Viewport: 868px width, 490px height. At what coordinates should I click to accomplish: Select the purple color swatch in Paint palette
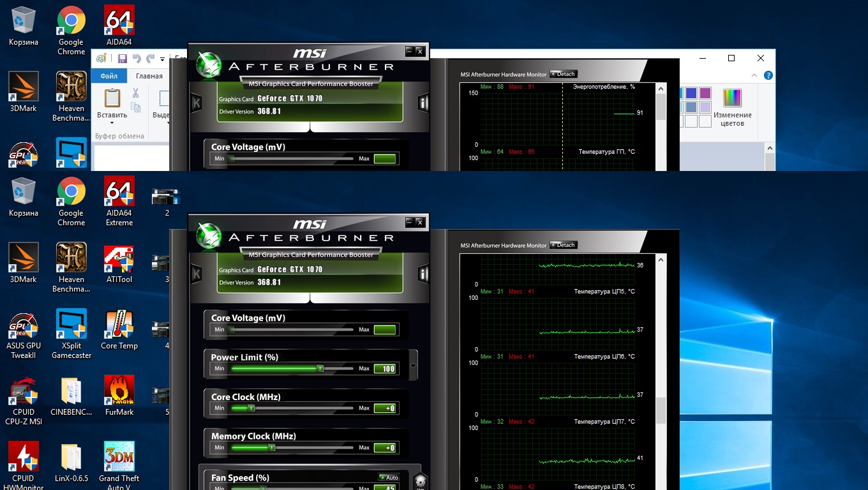(x=705, y=93)
